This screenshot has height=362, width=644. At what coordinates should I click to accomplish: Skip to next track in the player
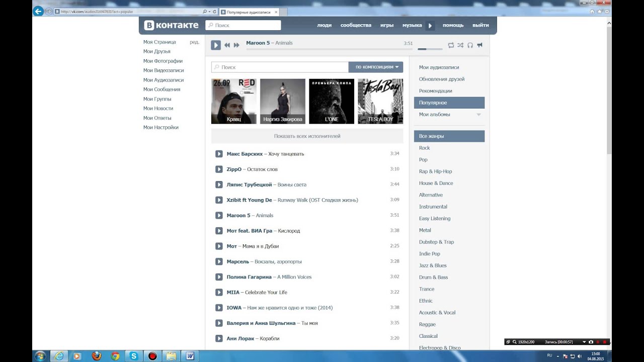pyautogui.click(x=236, y=45)
